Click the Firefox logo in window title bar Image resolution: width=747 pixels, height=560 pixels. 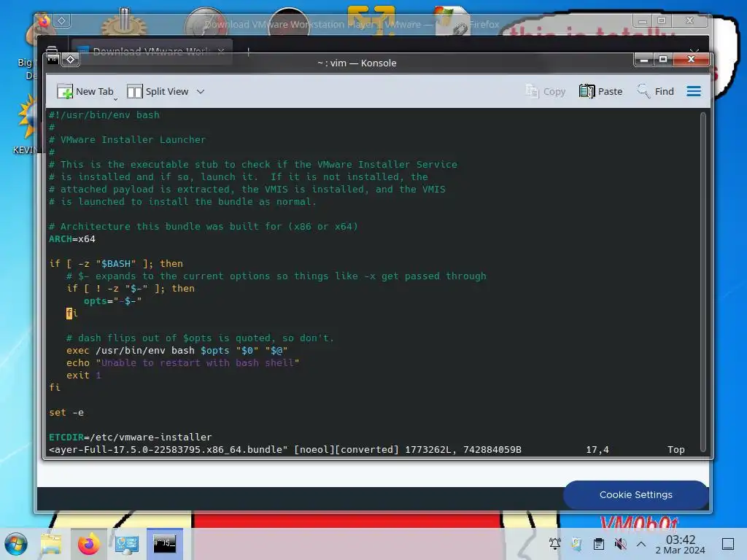pyautogui.click(x=44, y=21)
